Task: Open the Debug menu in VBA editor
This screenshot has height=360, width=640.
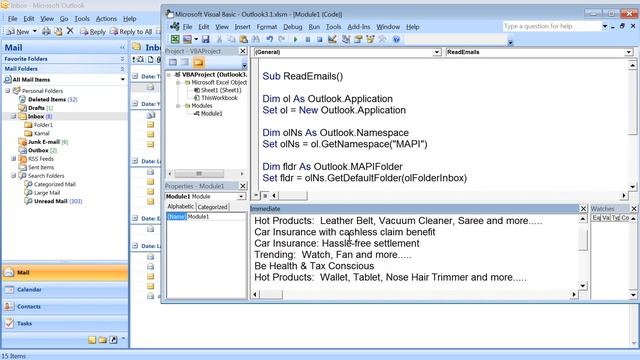Action: point(293,27)
